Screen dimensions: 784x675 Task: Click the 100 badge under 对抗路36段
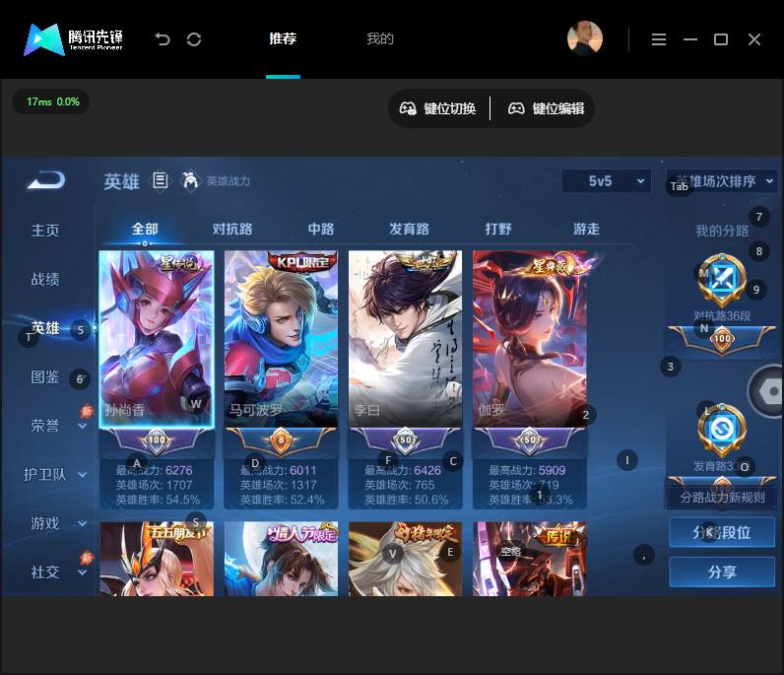[723, 339]
